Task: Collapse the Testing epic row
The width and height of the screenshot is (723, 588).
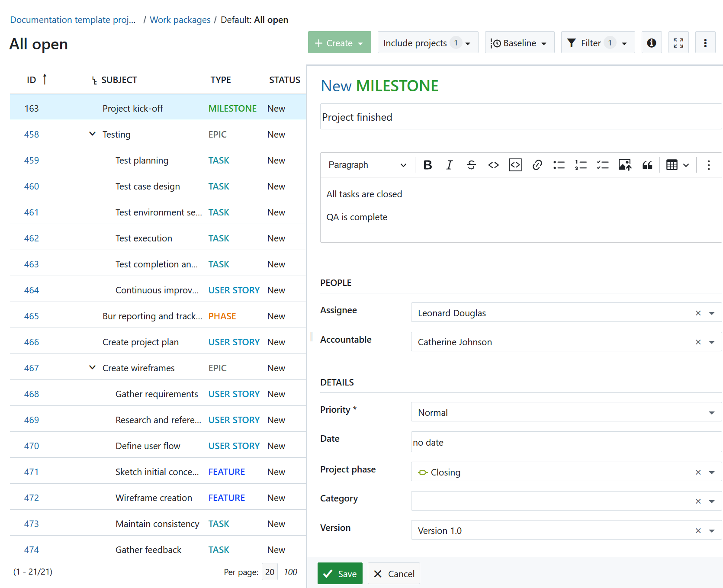Action: coord(92,134)
